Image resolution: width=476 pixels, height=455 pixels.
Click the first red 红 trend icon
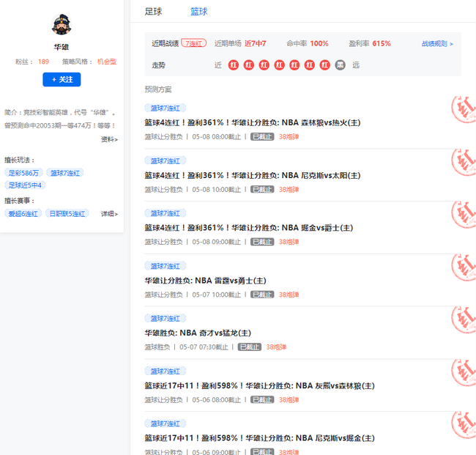tap(234, 65)
